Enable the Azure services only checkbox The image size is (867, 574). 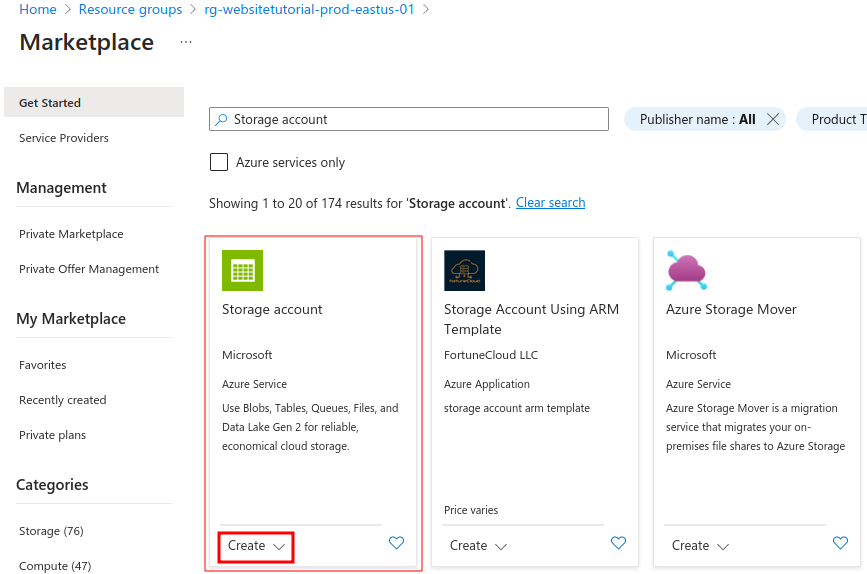pos(219,162)
